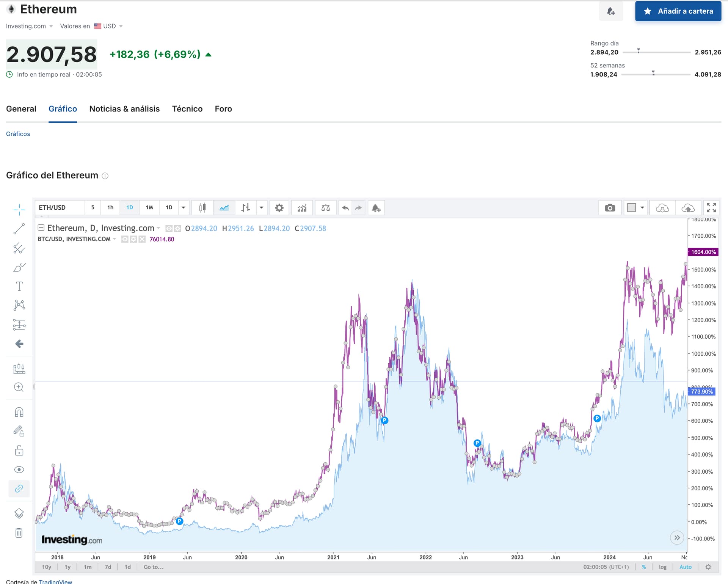Open Go to date option
This screenshot has height=584, width=728.
coord(154,567)
